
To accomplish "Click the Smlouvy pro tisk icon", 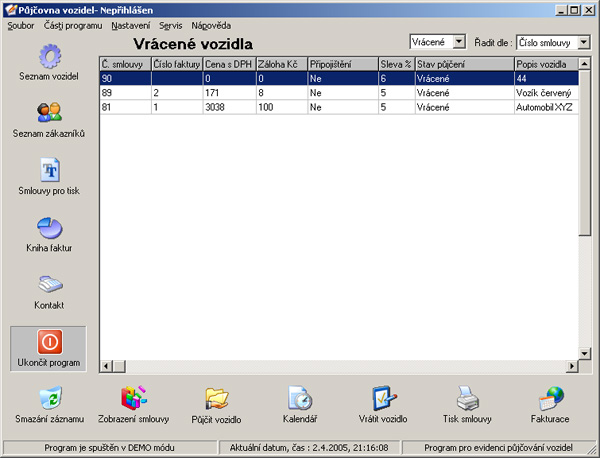I will (x=48, y=170).
